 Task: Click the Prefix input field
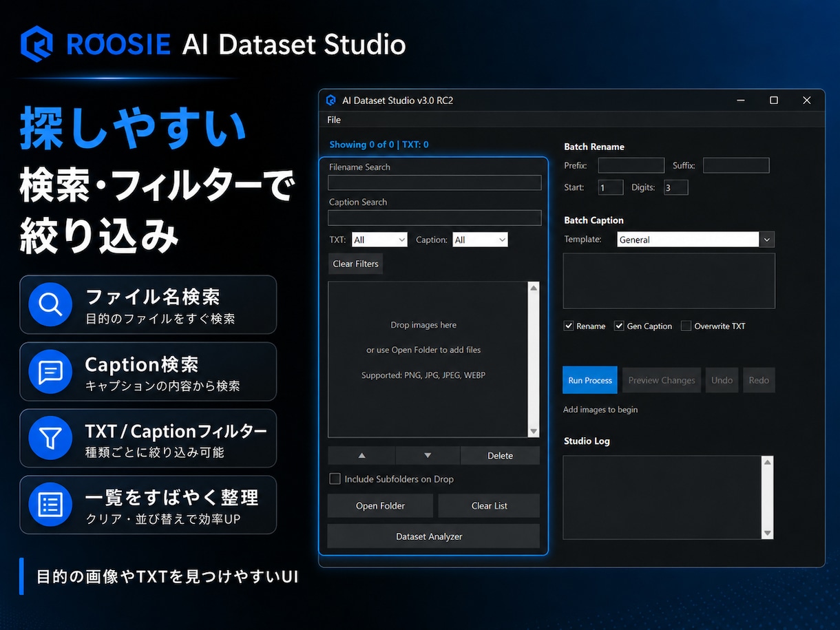631,165
